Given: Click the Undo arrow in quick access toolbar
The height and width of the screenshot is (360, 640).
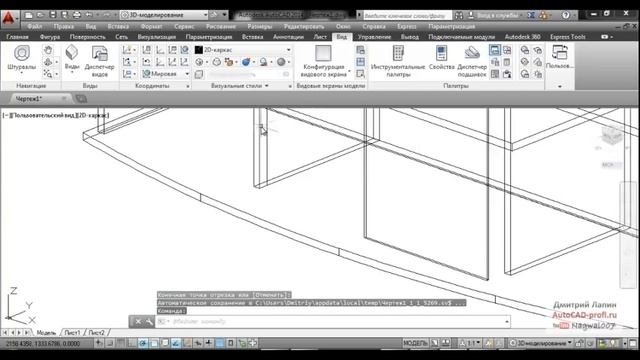Looking at the screenshot, I should (x=89, y=15).
